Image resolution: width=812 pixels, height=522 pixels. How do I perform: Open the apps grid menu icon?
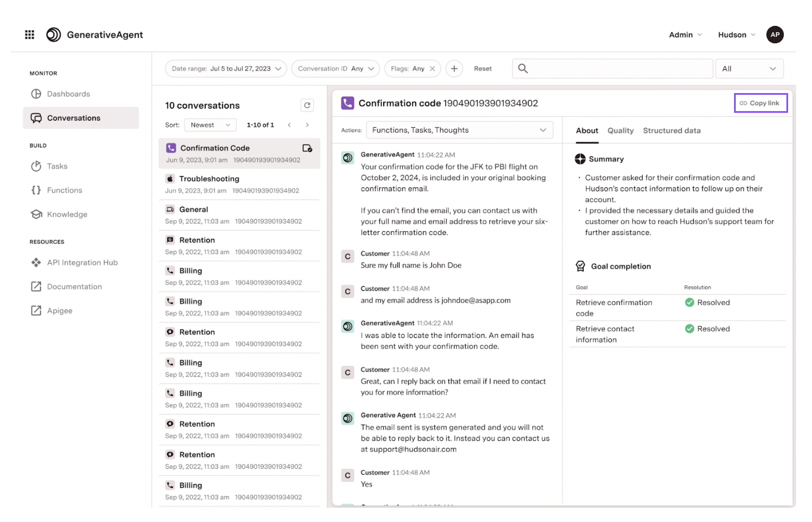tap(29, 35)
